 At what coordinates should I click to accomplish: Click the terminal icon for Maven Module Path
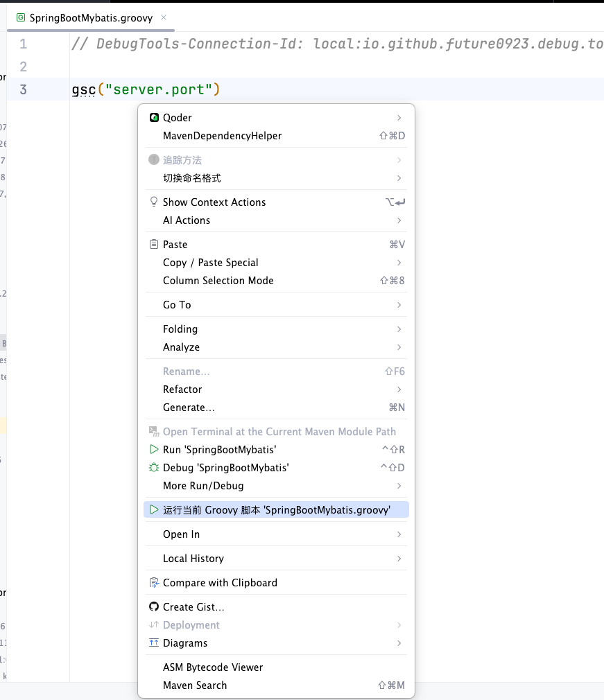pyautogui.click(x=154, y=431)
